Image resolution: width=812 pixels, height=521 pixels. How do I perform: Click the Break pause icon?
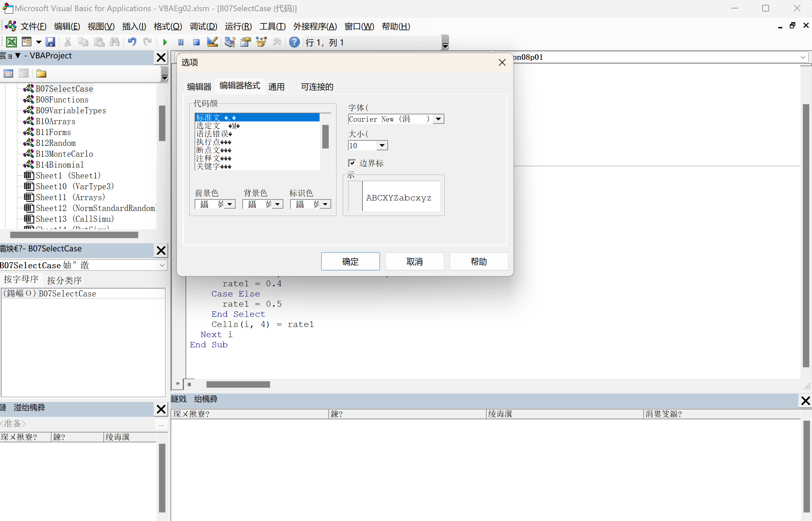click(x=181, y=42)
